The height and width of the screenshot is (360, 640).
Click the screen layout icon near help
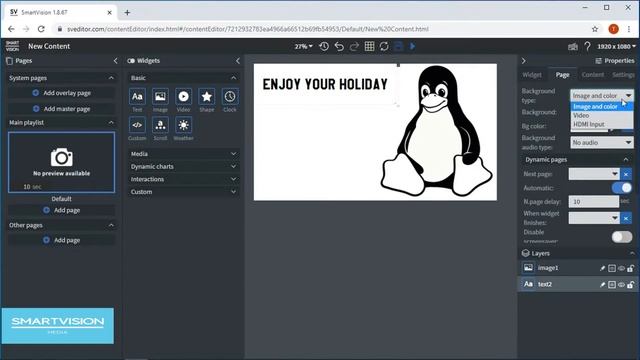point(573,47)
